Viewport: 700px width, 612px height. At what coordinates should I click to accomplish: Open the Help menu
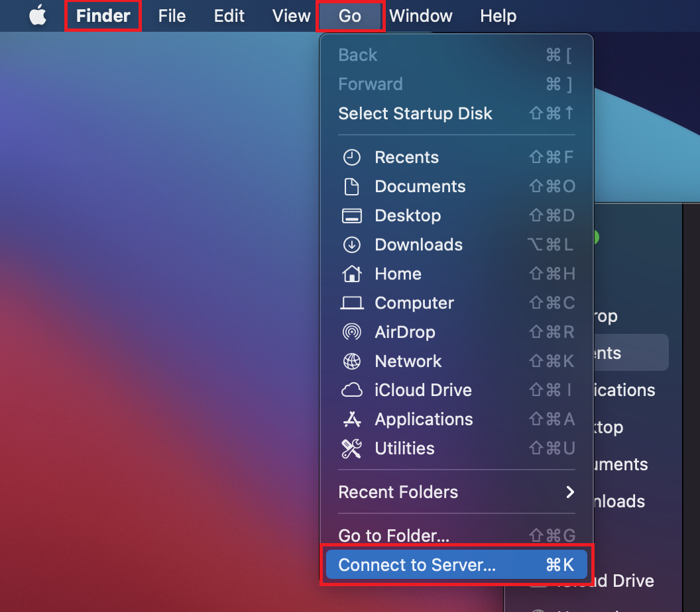tap(498, 16)
